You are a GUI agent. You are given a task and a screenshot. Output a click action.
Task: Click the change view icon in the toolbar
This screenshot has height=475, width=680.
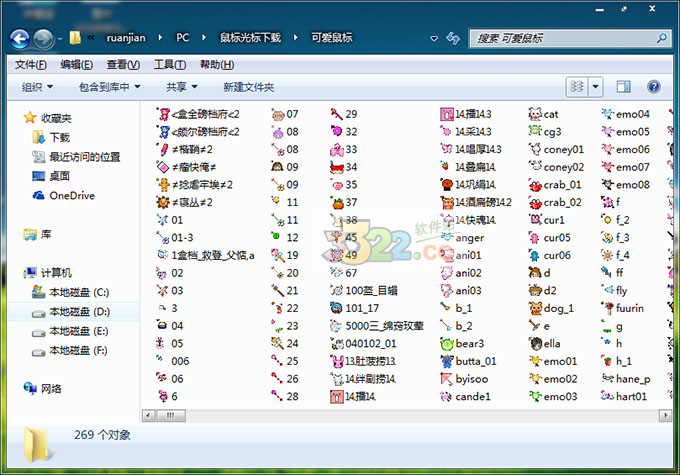click(577, 87)
